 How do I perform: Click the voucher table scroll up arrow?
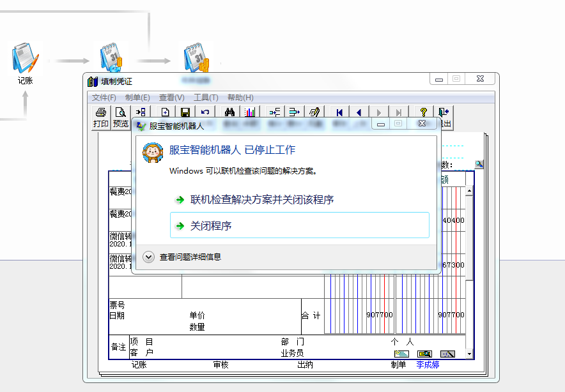469,190
